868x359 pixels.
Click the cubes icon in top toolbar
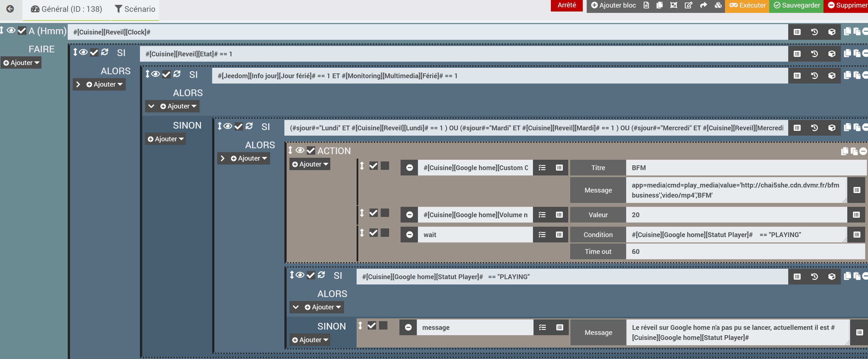(718, 5)
